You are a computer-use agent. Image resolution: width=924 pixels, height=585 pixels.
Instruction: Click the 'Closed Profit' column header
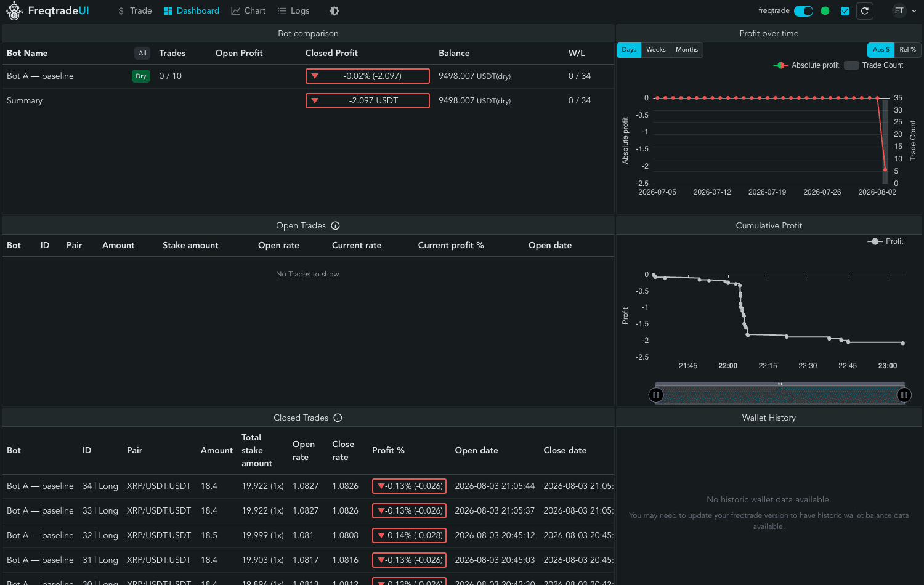pyautogui.click(x=331, y=54)
